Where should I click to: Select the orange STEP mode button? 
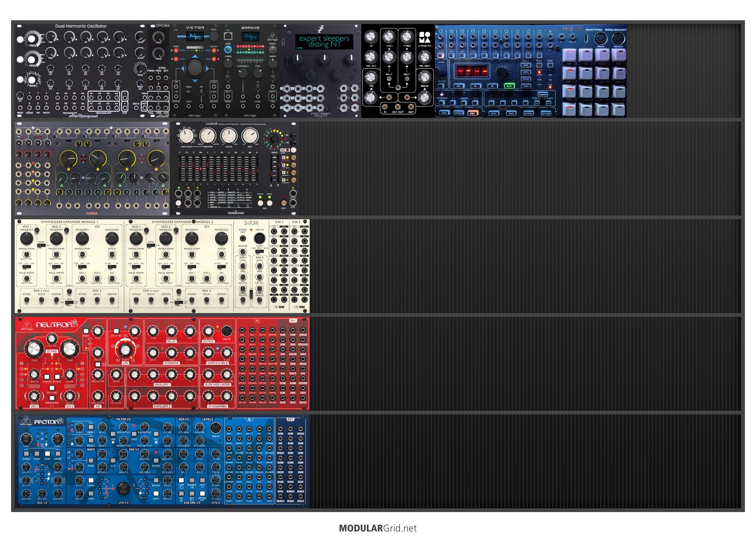[472, 113]
